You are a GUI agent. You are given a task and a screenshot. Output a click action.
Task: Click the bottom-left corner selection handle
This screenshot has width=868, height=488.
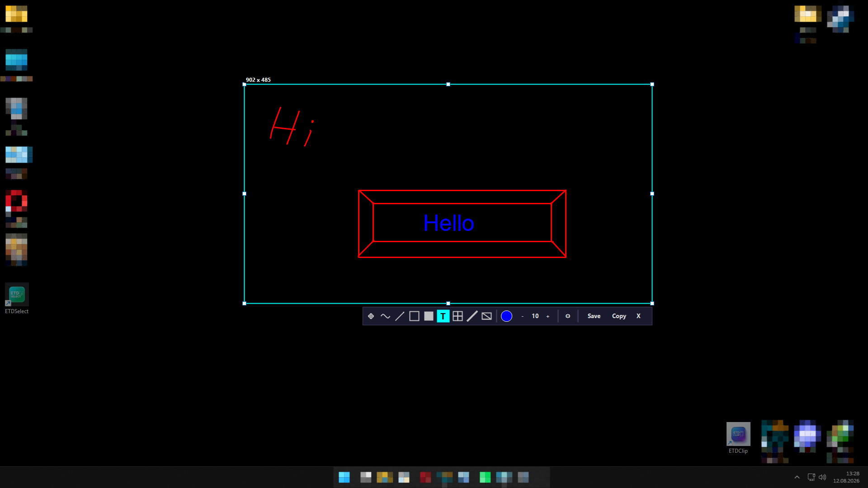tap(245, 303)
